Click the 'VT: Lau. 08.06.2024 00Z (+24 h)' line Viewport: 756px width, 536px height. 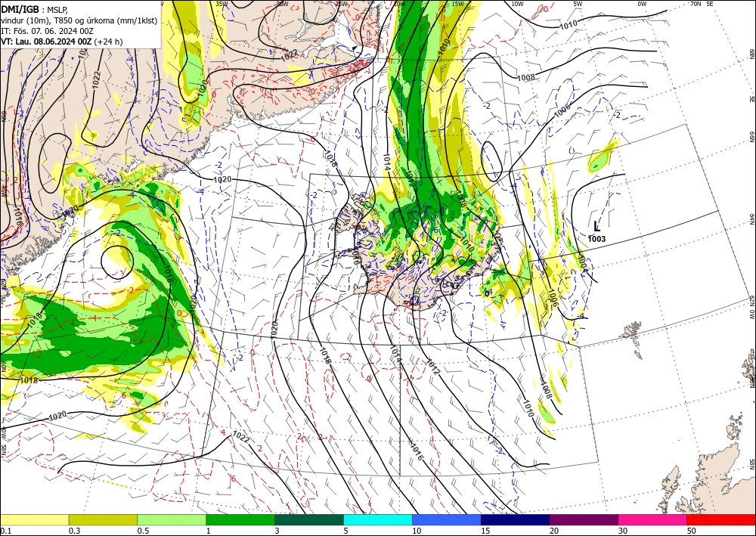(x=62, y=42)
